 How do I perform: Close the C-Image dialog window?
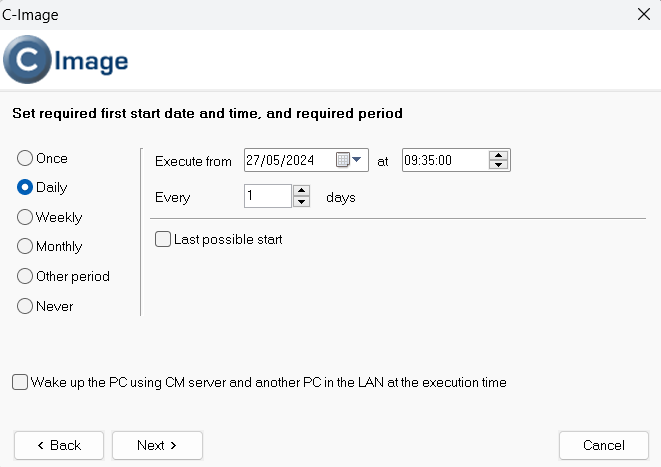point(644,14)
